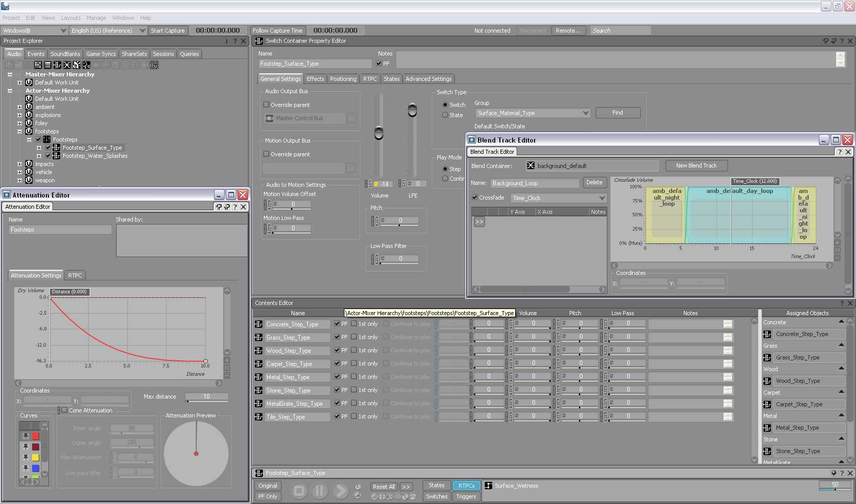Click the wavy lines icon in Project Explorer toolbar
This screenshot has width=856, height=504.
tap(154, 65)
